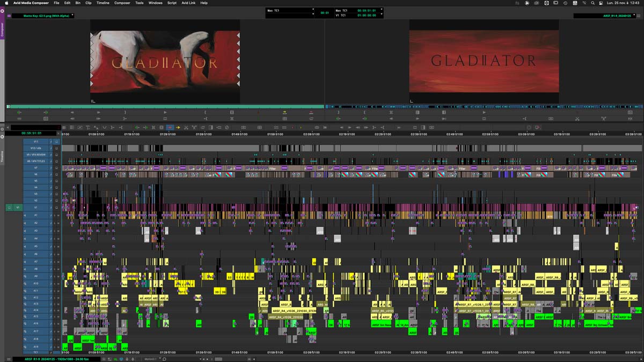This screenshot has height=362, width=644.
Task: Toggle the record V1 track selector
Action: (x=36, y=207)
